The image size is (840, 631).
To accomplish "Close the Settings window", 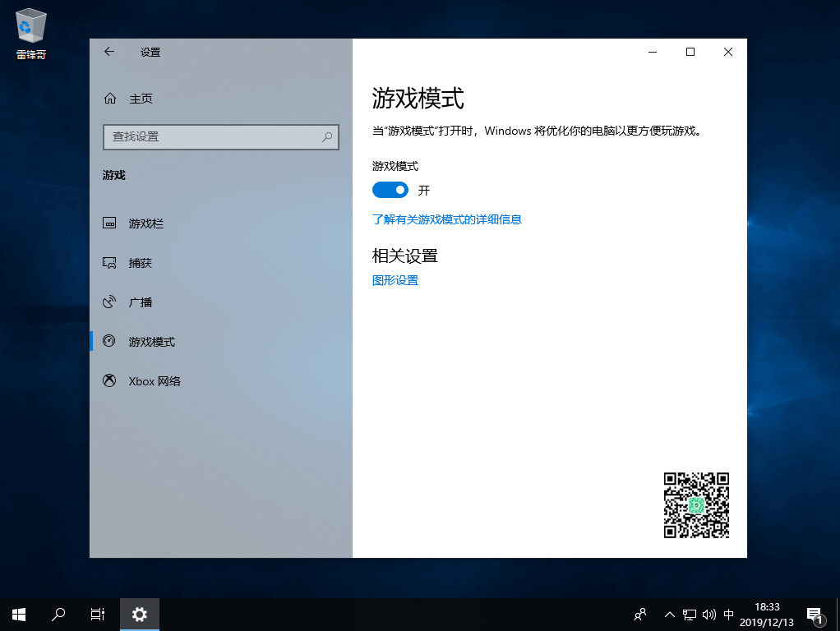I will (728, 52).
